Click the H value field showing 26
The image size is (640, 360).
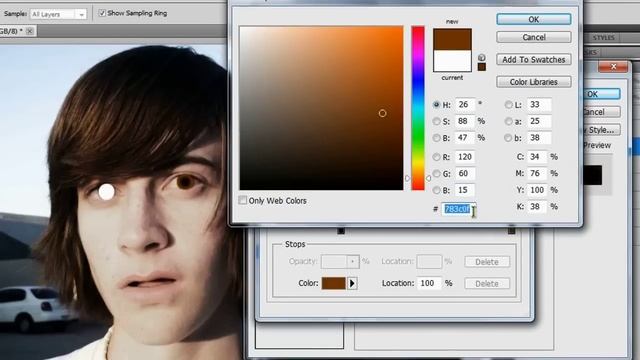point(465,104)
